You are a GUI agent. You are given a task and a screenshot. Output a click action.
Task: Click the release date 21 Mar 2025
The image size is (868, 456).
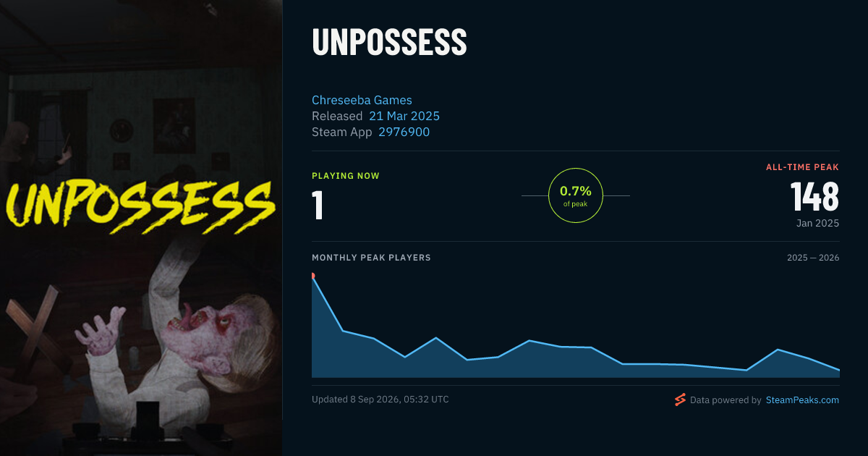[404, 116]
